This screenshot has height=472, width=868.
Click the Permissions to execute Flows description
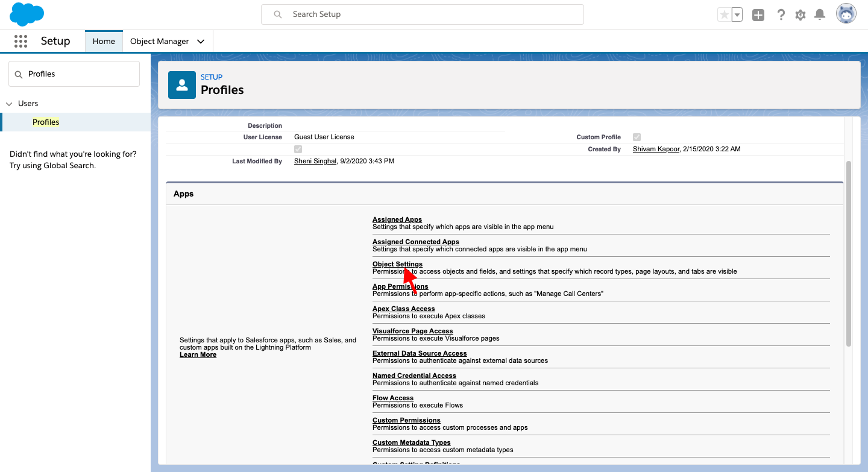coord(418,405)
